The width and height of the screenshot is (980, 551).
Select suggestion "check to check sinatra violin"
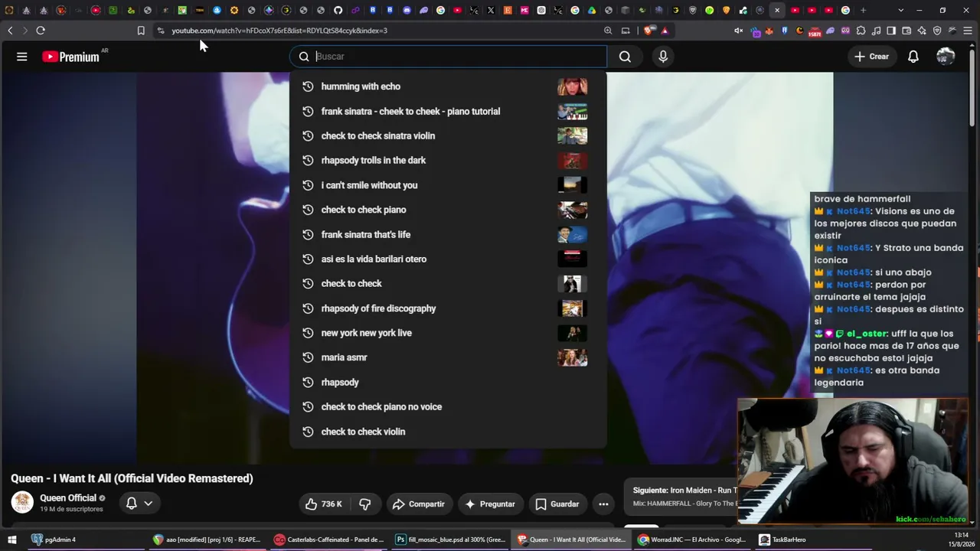pyautogui.click(x=448, y=135)
